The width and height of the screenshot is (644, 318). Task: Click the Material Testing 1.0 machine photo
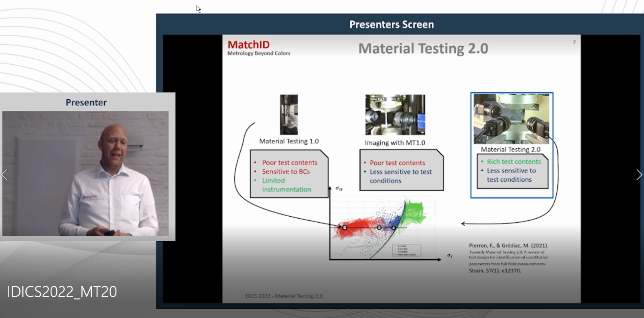pos(289,115)
